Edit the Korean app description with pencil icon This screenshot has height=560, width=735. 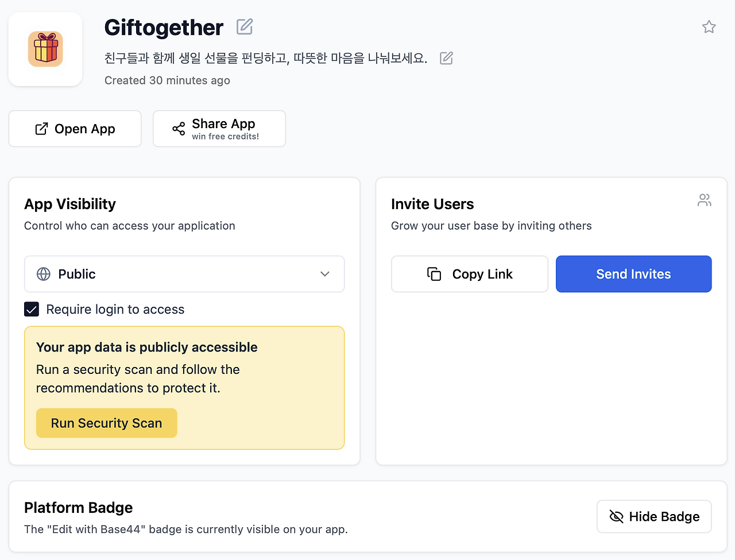coord(446,58)
